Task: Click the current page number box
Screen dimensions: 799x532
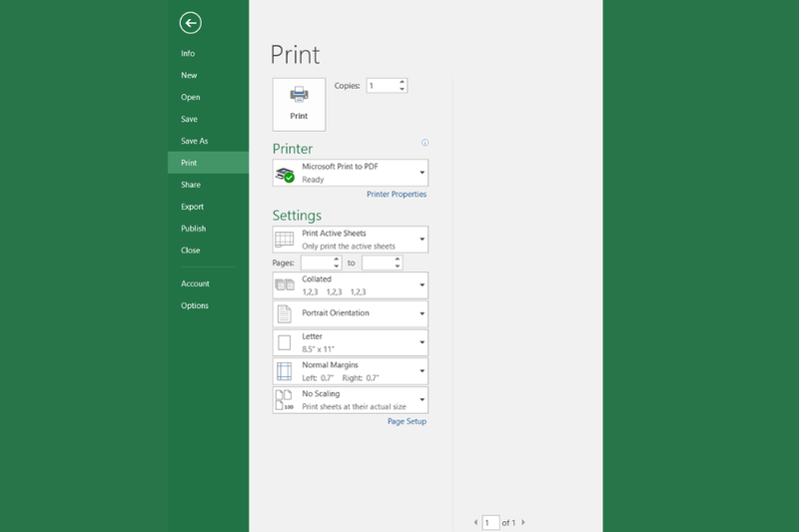Action: [x=490, y=522]
